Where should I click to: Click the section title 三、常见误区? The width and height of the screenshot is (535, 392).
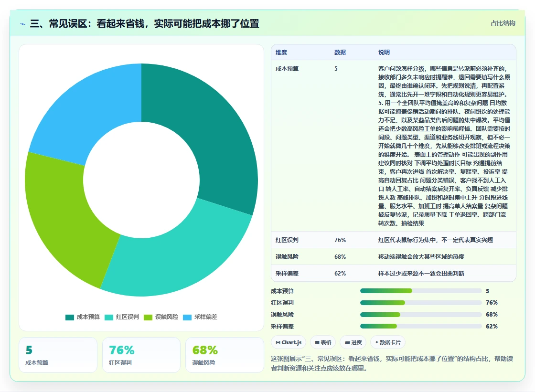pyautogui.click(x=144, y=23)
